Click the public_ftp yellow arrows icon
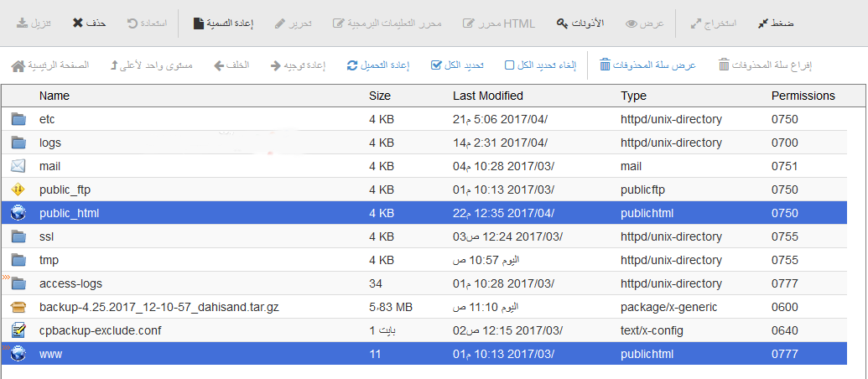Screen dimensions: 868x379 click(18, 189)
